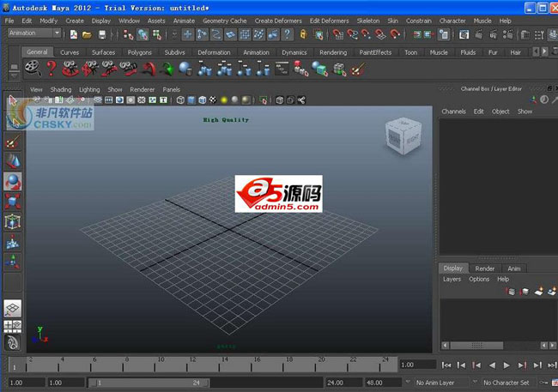Screen dimensions: 558x392
Task: Switch to the Polygons shelf tab
Action: [x=139, y=52]
